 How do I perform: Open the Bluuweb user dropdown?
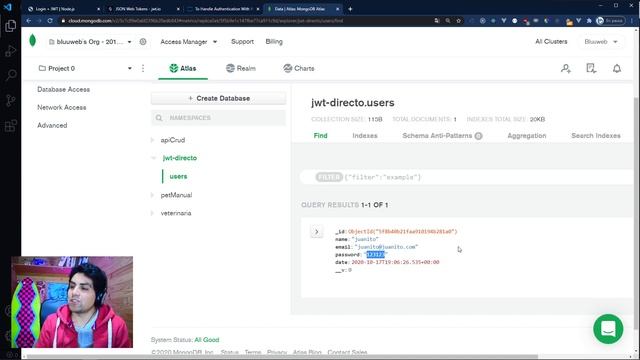[601, 42]
